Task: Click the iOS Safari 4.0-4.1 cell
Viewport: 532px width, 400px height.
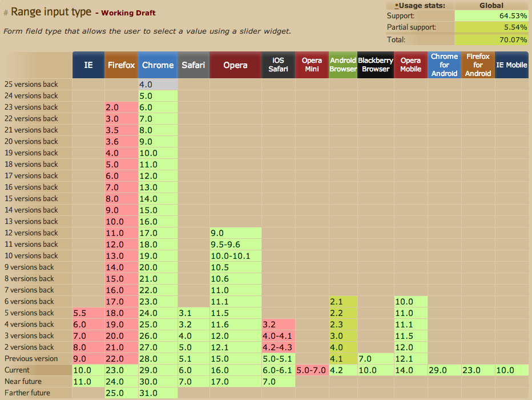Action: [278, 336]
